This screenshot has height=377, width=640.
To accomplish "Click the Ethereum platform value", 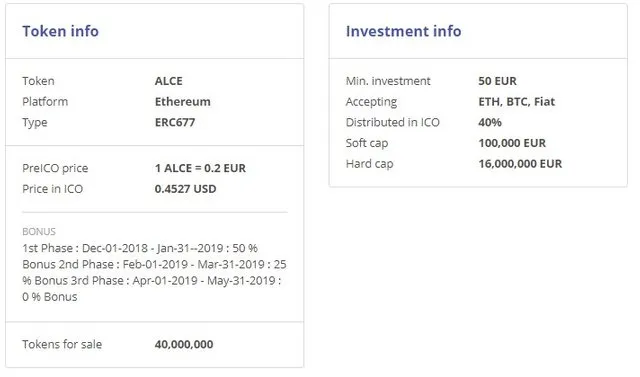I will [x=182, y=102].
